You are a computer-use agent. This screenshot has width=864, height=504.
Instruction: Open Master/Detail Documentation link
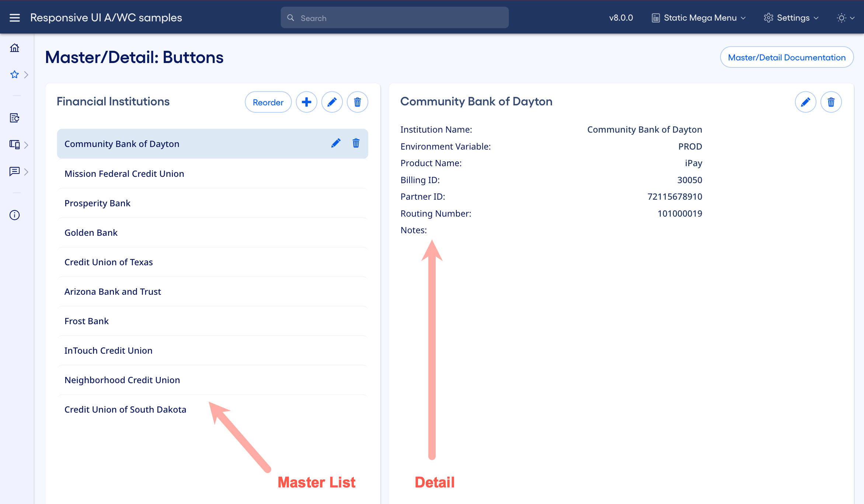(787, 57)
